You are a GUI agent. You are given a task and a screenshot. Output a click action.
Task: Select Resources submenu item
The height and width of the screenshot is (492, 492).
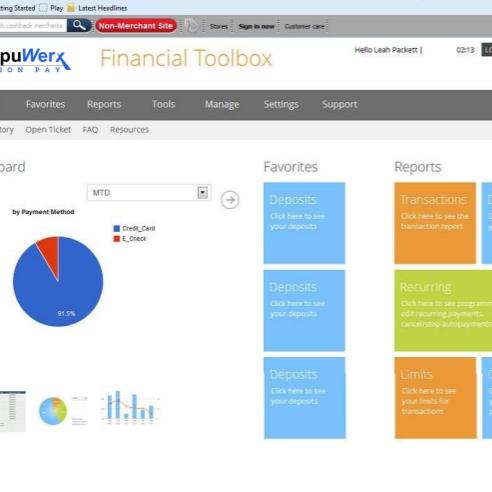tap(129, 130)
